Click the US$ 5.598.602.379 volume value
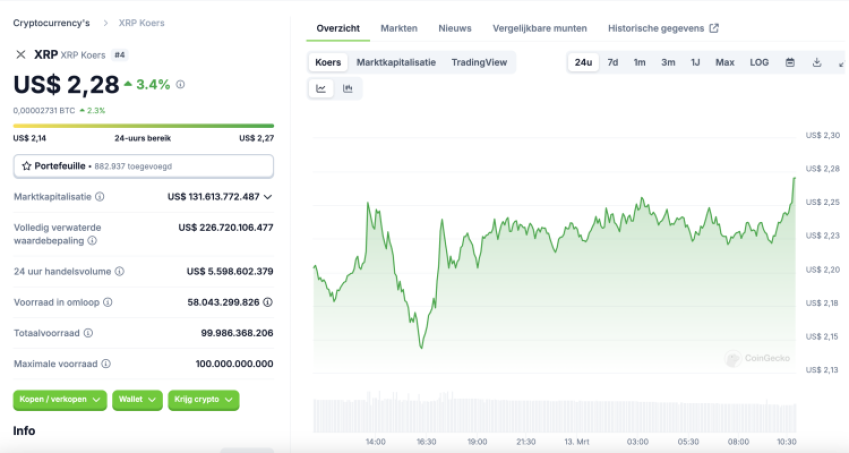 click(230, 271)
